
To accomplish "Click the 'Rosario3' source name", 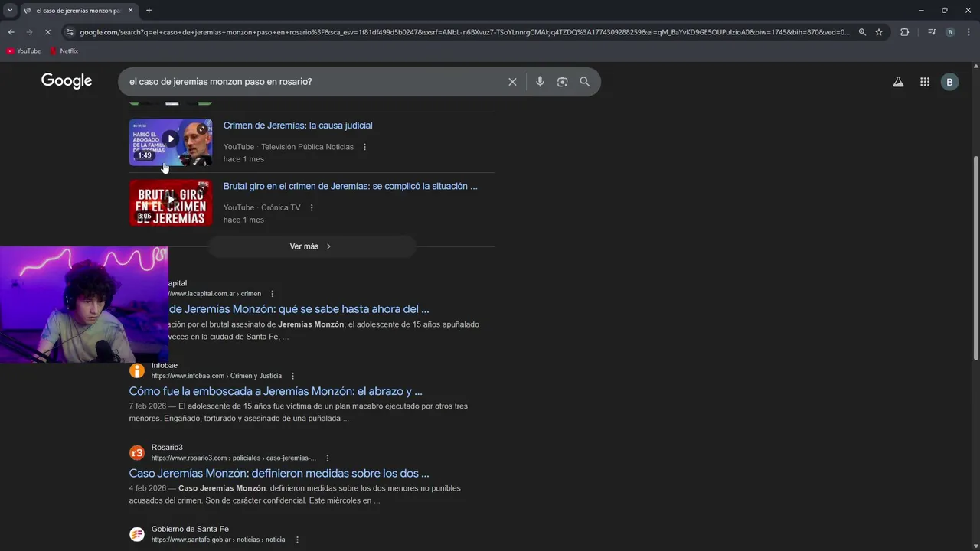I will click(167, 447).
